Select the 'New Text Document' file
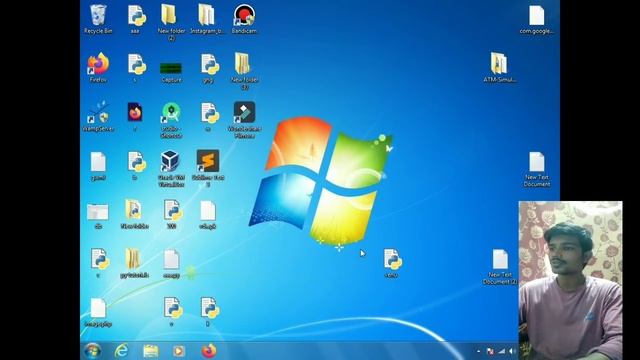This screenshot has height=360, width=640. coord(536,169)
